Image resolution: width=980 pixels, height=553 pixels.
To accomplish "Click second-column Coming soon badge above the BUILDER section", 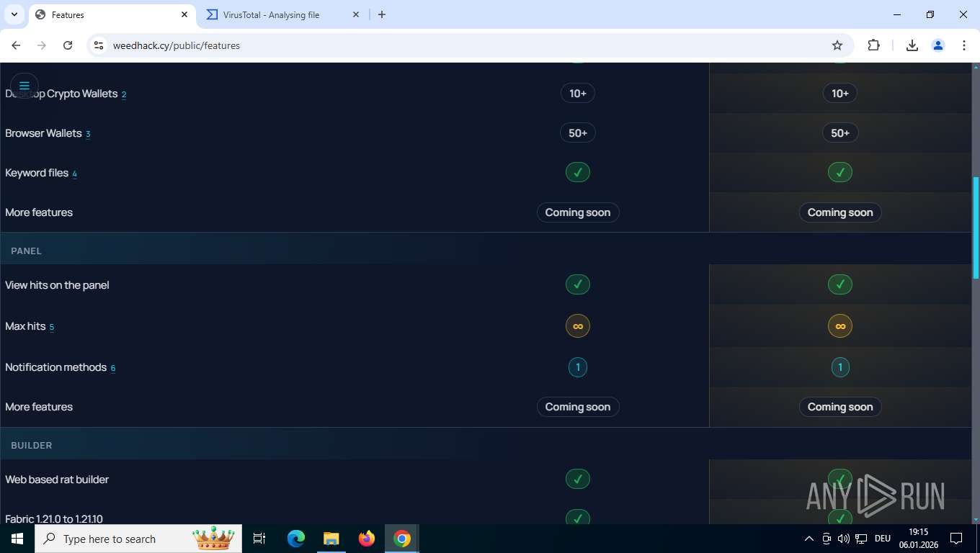I will [x=840, y=407].
